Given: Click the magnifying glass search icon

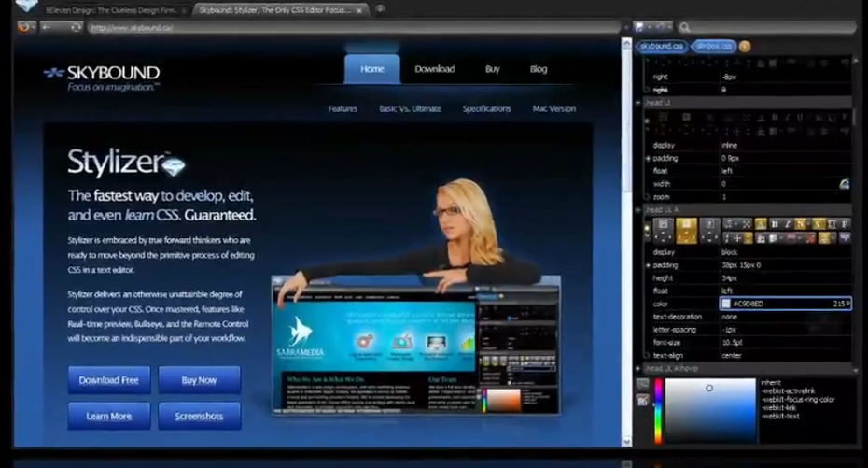Looking at the screenshot, I should click(x=685, y=27).
